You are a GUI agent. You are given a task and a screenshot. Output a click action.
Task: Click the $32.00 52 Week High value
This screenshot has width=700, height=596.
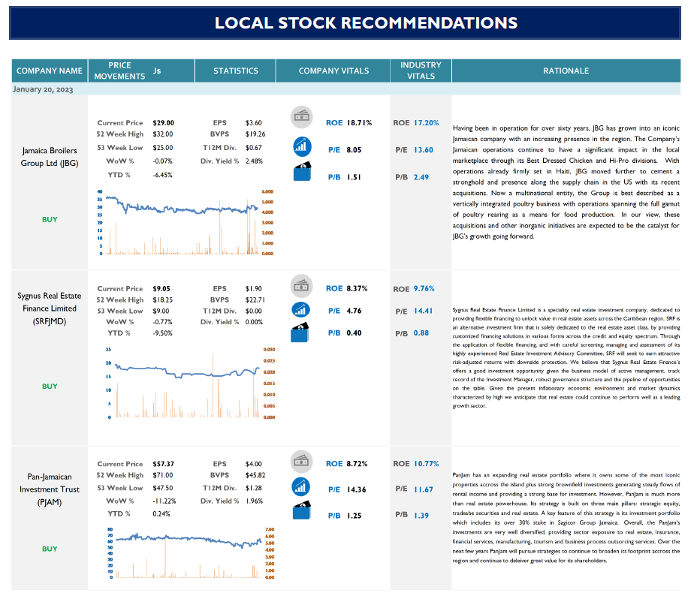point(163,134)
